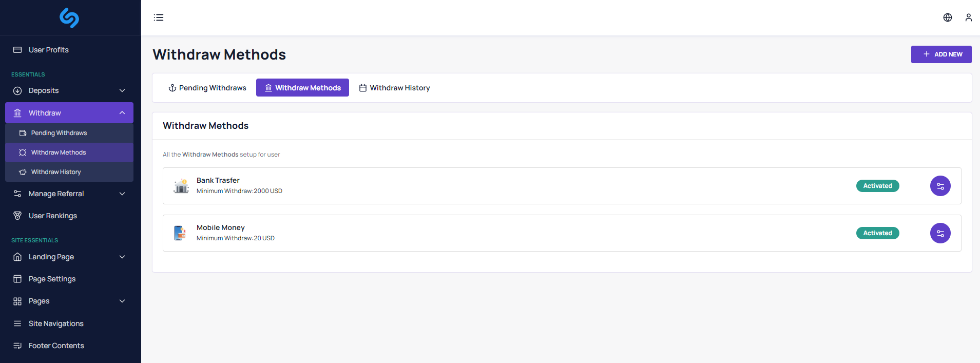The height and width of the screenshot is (363, 980).
Task: Switch to Withdraw History tab
Action: tap(395, 88)
